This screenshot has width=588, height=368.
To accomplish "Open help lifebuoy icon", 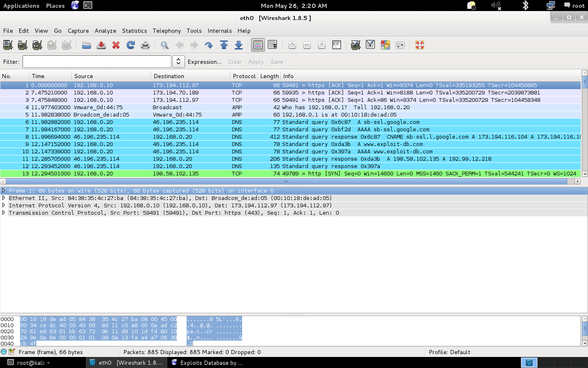I will point(419,45).
